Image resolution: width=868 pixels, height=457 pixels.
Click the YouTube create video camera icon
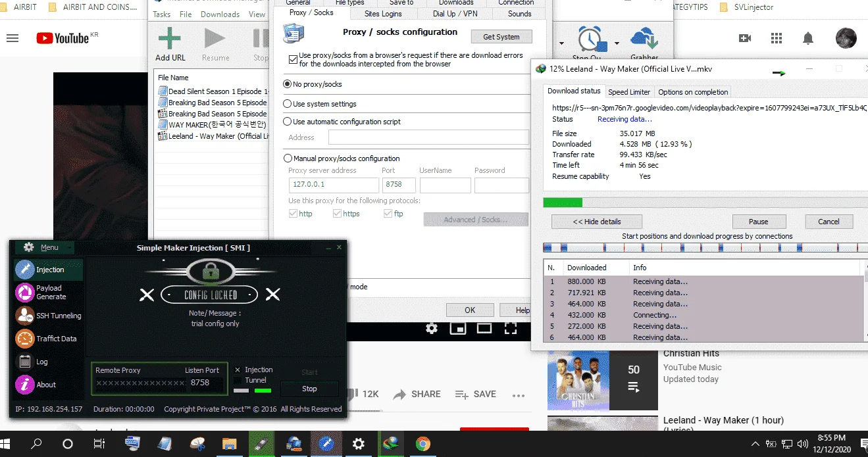745,38
